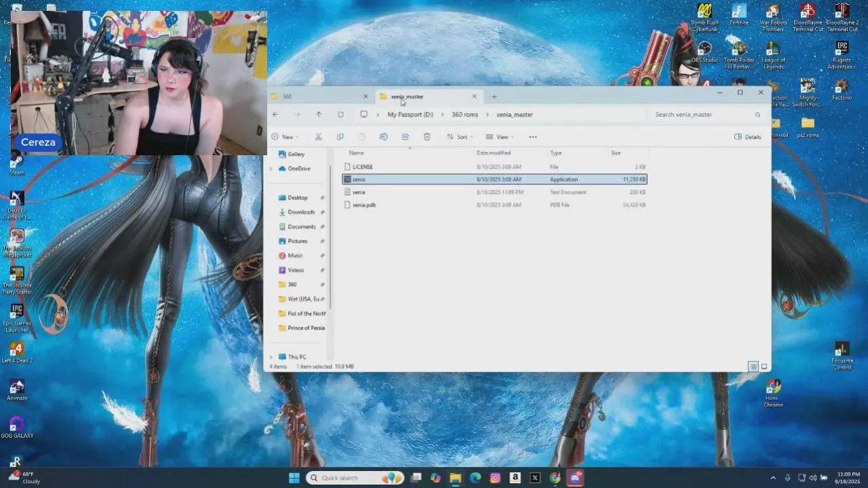Click the Rename icon in Explorer toolbar
The height and width of the screenshot is (488, 868).
(x=383, y=137)
